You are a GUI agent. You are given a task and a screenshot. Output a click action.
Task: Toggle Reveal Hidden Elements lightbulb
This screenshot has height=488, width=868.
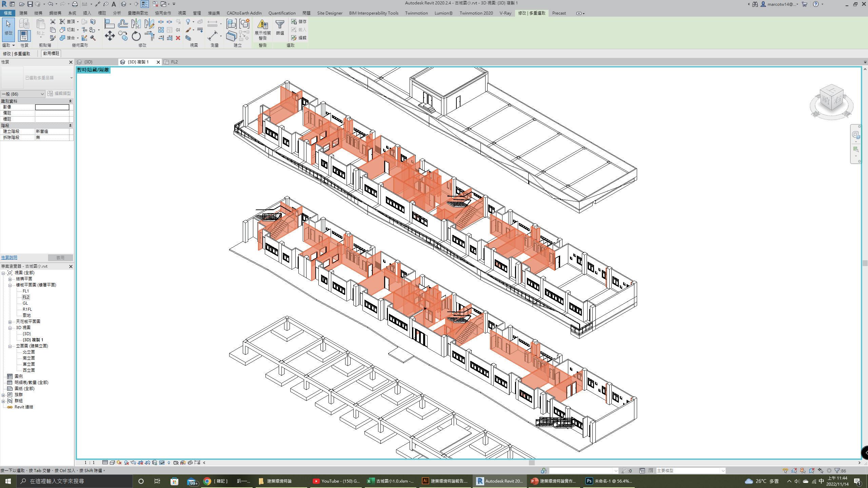(169, 463)
